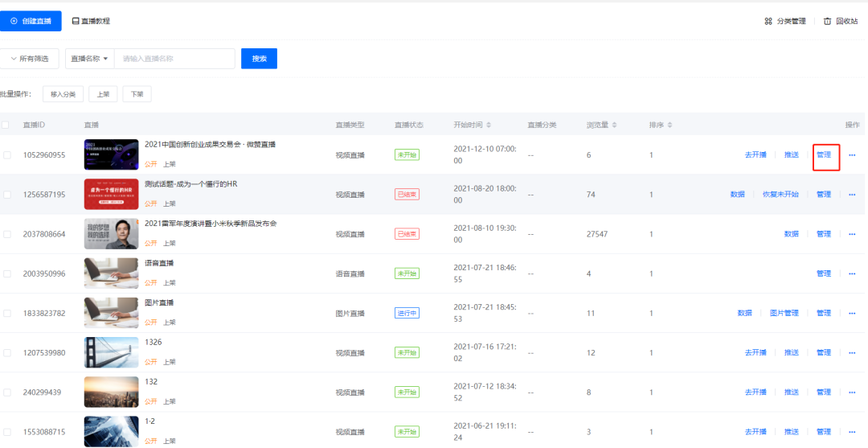The image size is (868, 448).
Task: Sort by 浏览量 column arrows
Action: tap(616, 125)
